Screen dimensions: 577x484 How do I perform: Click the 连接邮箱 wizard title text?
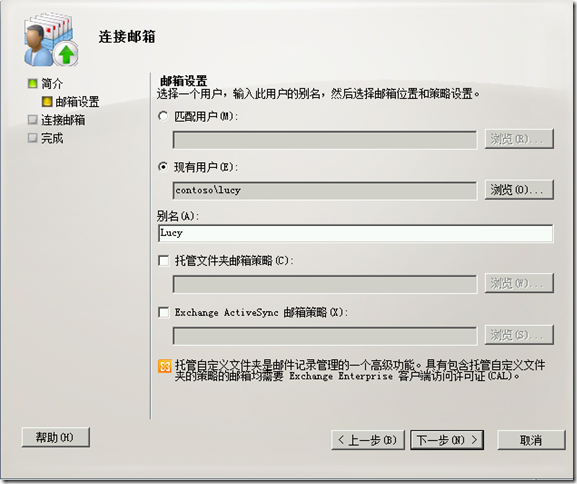[x=127, y=37]
